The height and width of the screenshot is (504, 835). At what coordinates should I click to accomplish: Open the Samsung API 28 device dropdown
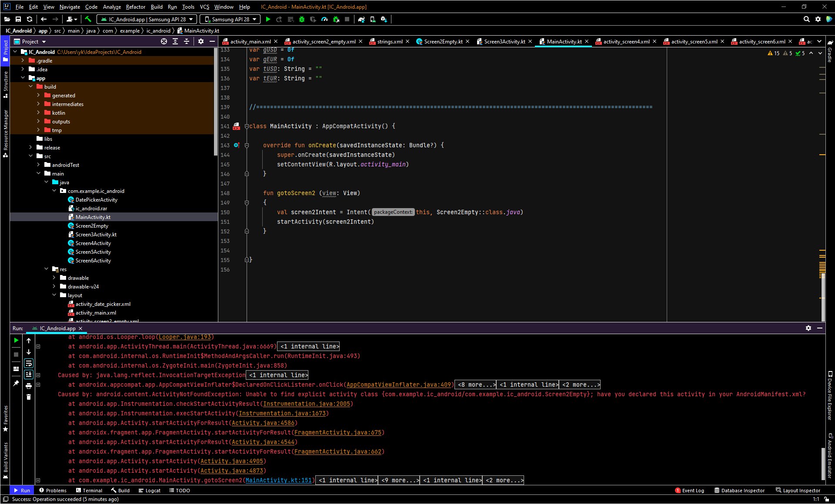pyautogui.click(x=230, y=19)
